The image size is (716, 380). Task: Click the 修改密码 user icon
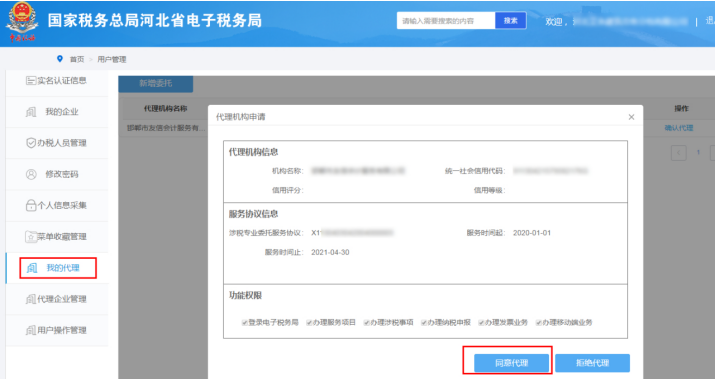point(31,174)
